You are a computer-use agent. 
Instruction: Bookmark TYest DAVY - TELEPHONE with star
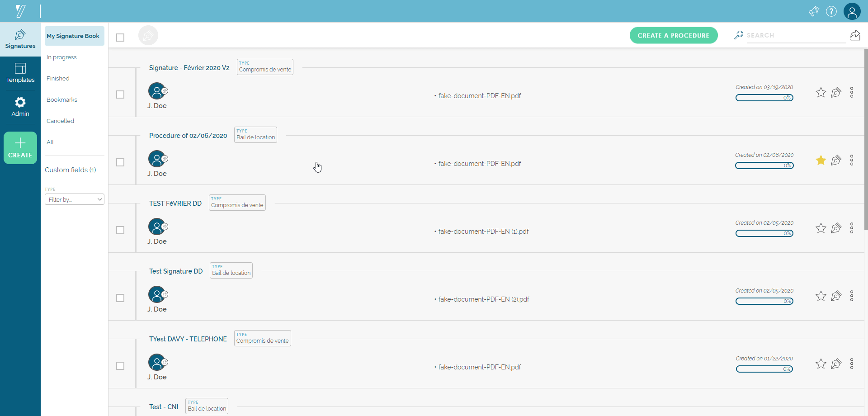pos(821,364)
